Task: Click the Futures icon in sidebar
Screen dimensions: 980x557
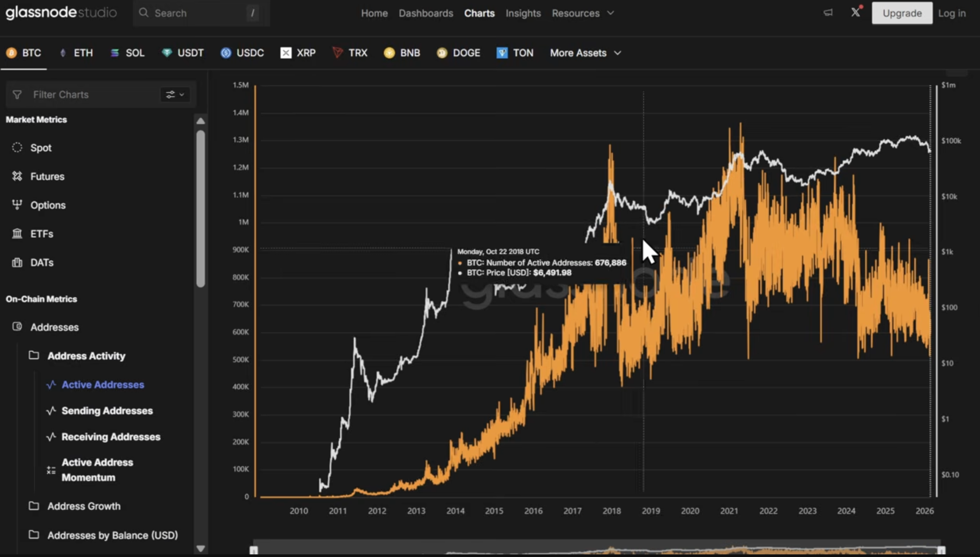Action: 17,176
